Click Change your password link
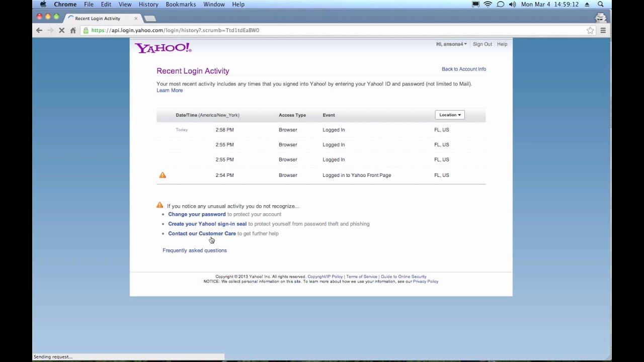 [197, 214]
